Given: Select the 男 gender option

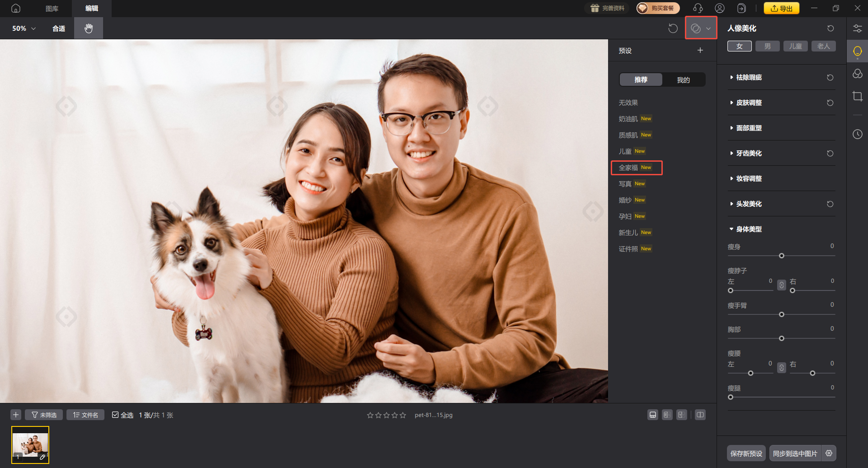Looking at the screenshot, I should point(767,46).
